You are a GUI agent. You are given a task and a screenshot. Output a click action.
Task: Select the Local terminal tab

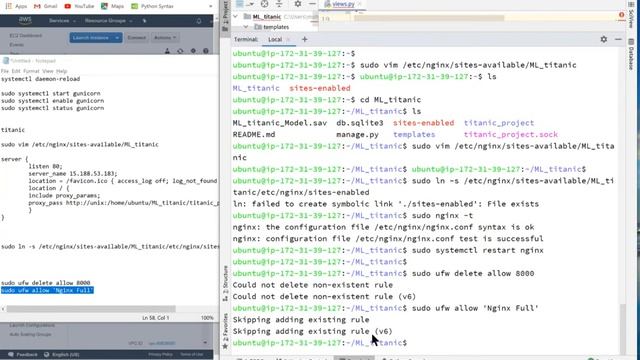pos(275,40)
